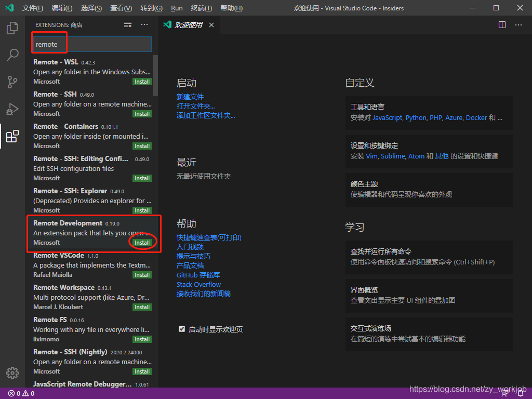Viewport: 532px width, 399px height.
Task: Install Remote - SSH (Nightly) extension
Action: tap(142, 372)
